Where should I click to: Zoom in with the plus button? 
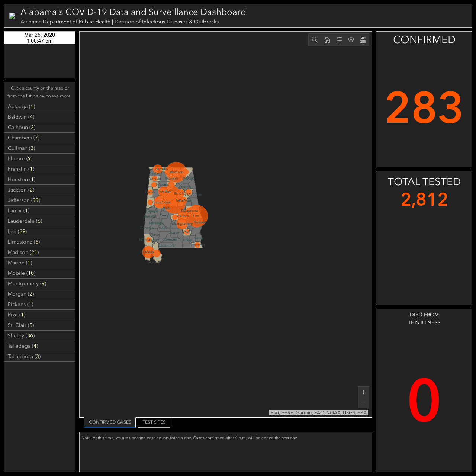click(363, 392)
